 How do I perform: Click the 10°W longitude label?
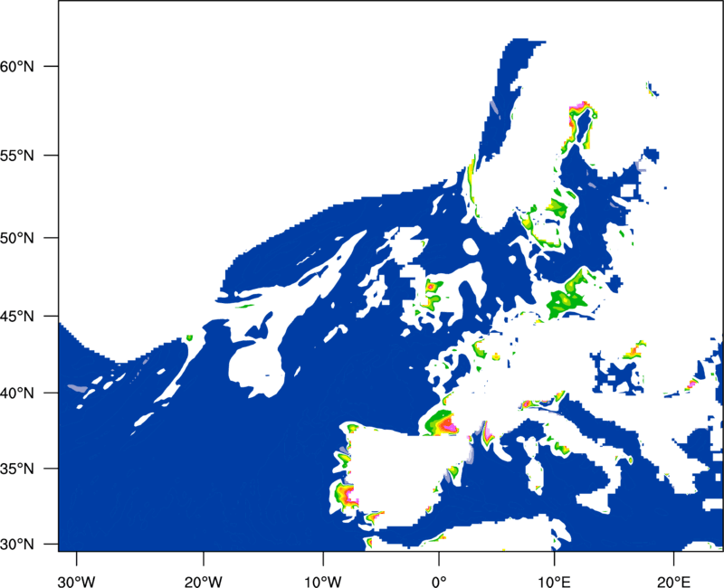(323, 582)
